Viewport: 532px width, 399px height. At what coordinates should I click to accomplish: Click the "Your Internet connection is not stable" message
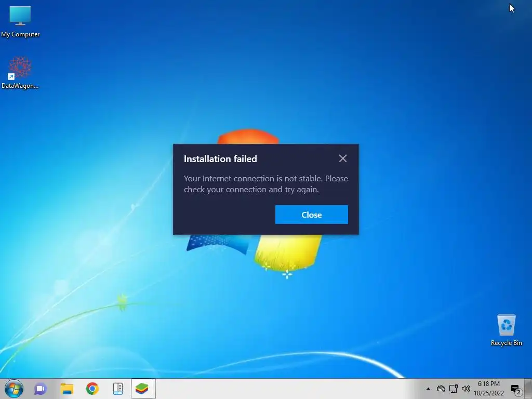pos(266,184)
